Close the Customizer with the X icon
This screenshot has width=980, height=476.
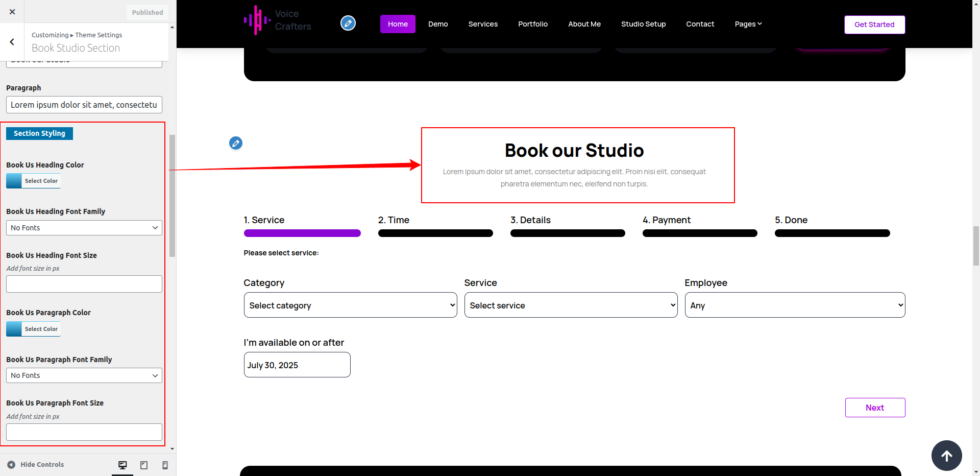point(12,12)
